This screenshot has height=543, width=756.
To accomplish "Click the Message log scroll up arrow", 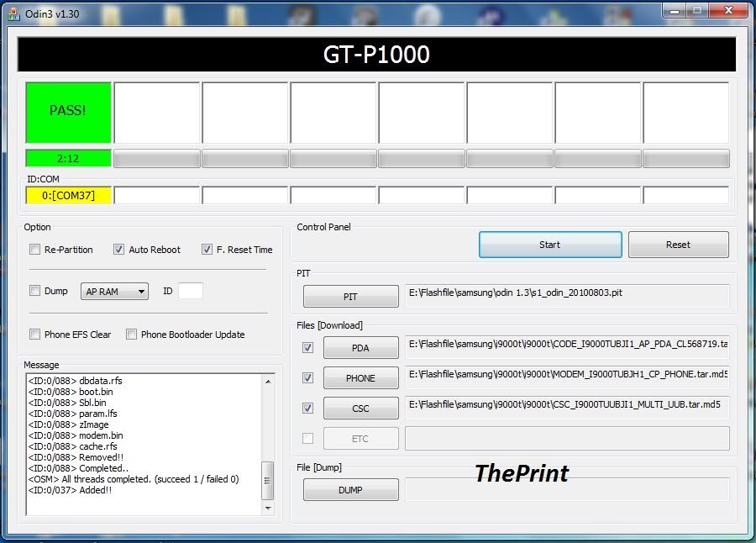I will pos(268,382).
